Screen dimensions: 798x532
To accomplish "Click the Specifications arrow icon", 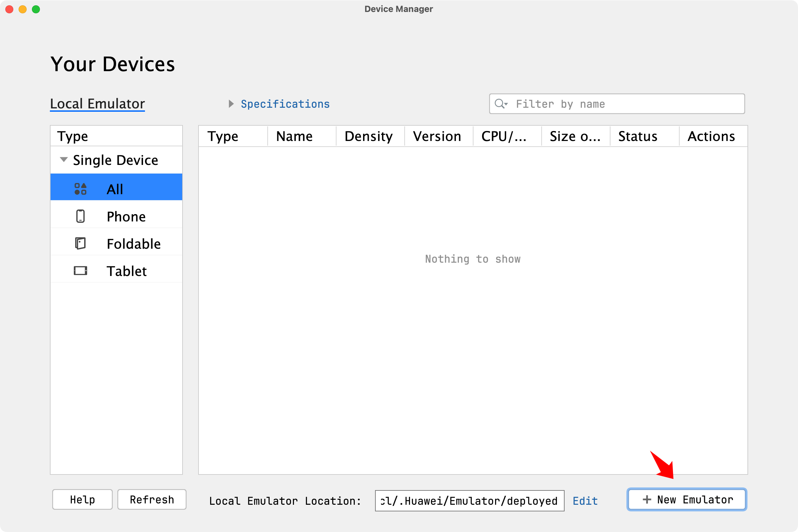I will pyautogui.click(x=232, y=104).
